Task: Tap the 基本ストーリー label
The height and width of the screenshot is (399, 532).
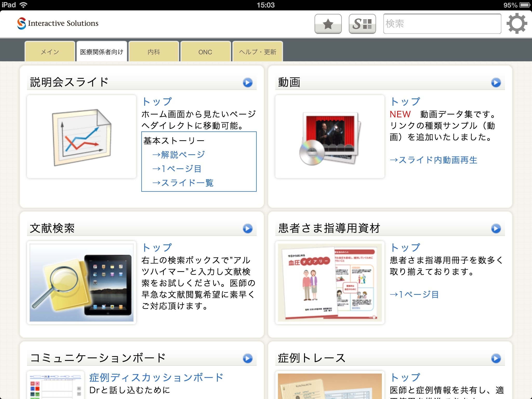Action: [174, 141]
